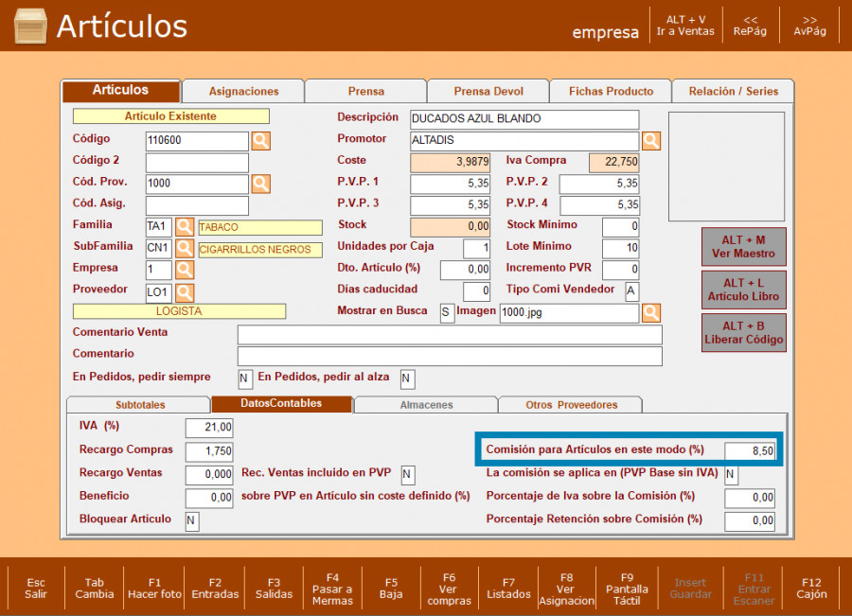The height and width of the screenshot is (616, 852).
Task: Open the Proveedor lookup magnifier icon
Action: (185, 292)
